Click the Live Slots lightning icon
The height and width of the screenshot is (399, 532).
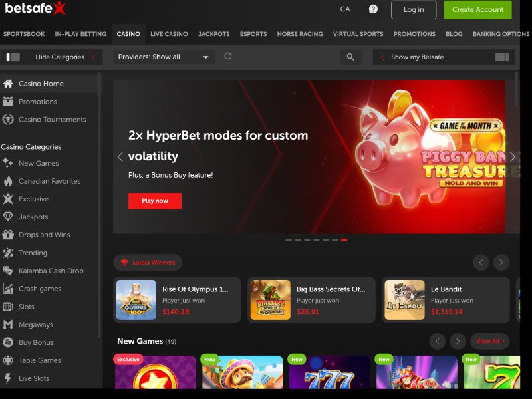8,378
